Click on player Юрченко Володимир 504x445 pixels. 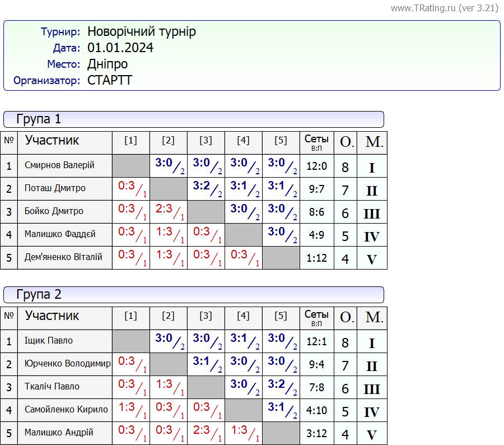pos(67,364)
